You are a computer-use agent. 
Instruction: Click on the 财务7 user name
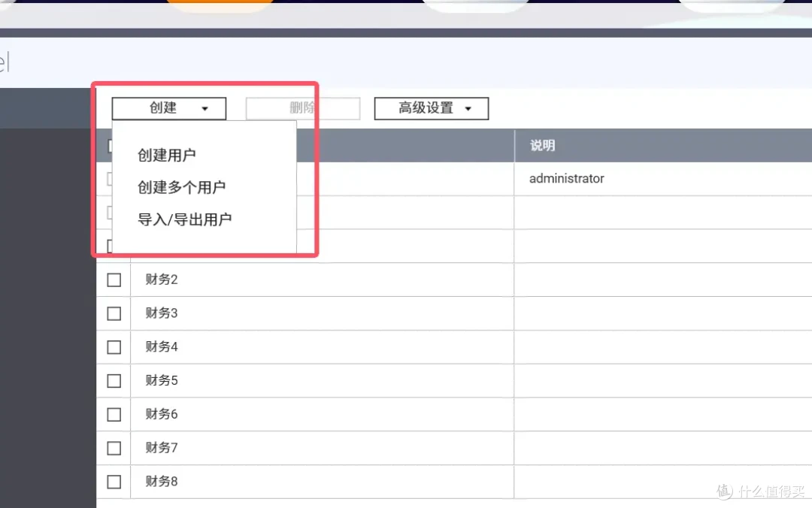[162, 448]
